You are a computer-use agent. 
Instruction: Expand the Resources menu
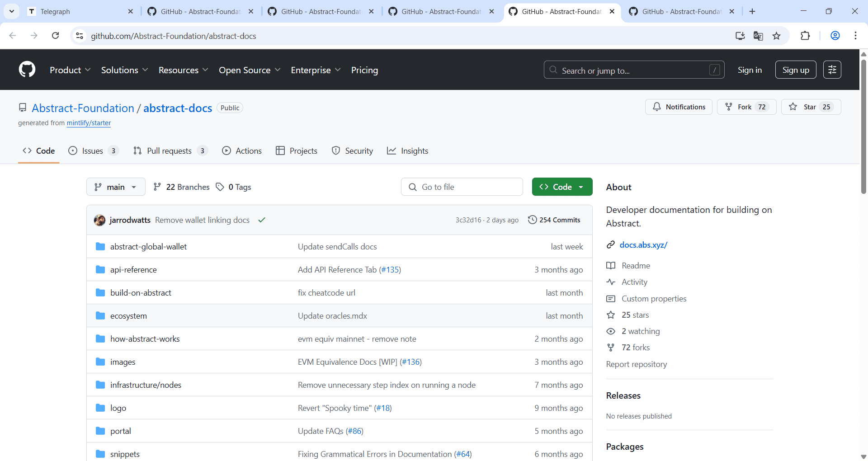[183, 70]
